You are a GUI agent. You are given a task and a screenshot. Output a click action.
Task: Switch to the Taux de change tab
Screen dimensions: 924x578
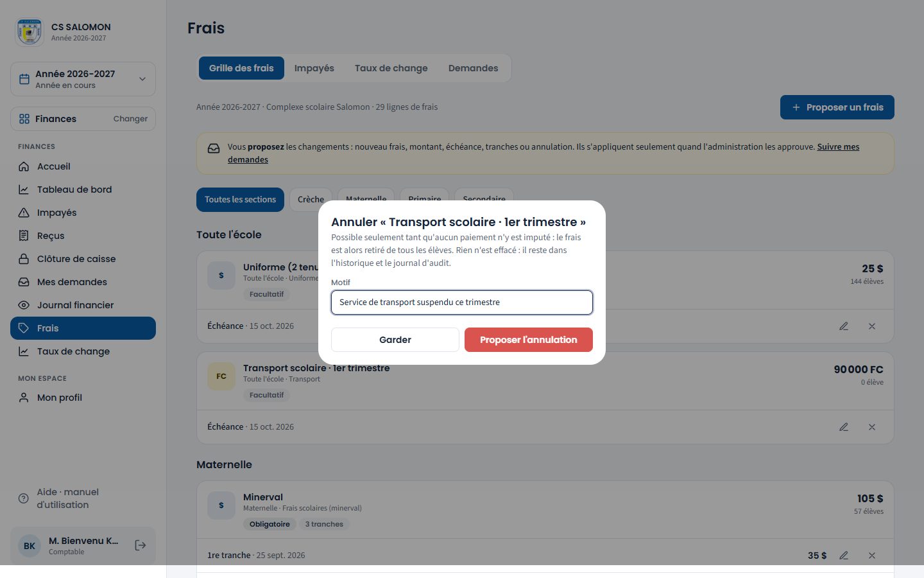391,68
